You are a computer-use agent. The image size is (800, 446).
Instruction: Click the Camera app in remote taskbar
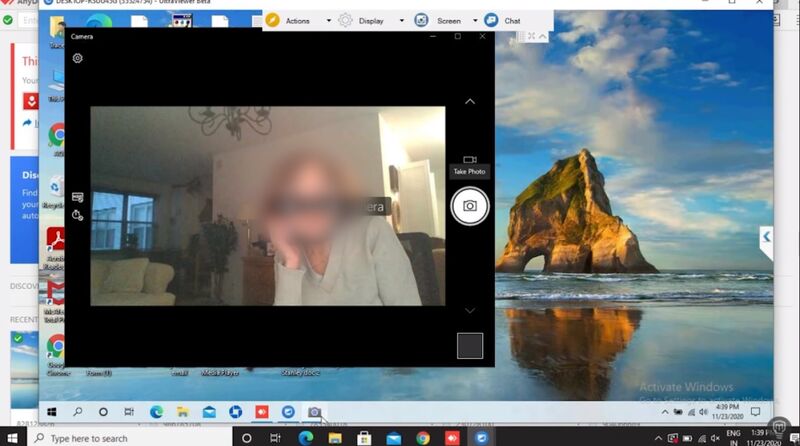click(314, 411)
